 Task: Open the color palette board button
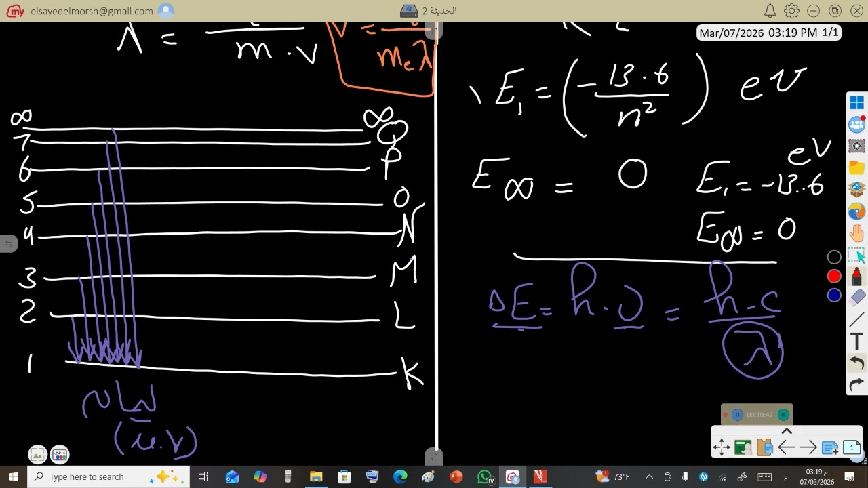tap(60, 455)
